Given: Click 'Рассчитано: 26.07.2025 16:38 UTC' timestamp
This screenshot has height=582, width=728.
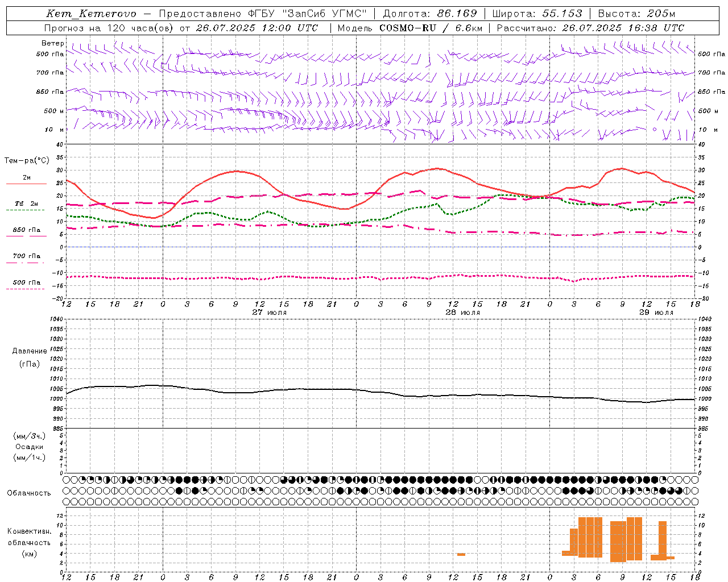Looking at the screenshot, I should coord(590,28).
